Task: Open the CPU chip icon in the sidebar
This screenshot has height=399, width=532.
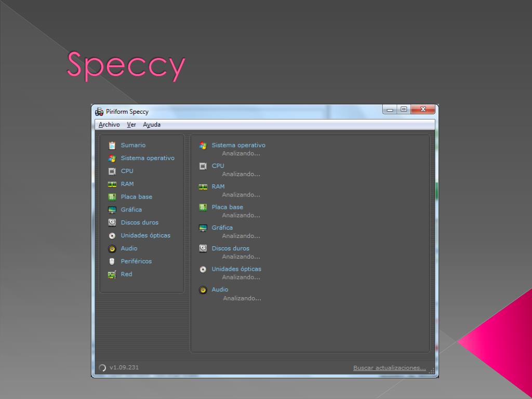Action: (x=112, y=171)
